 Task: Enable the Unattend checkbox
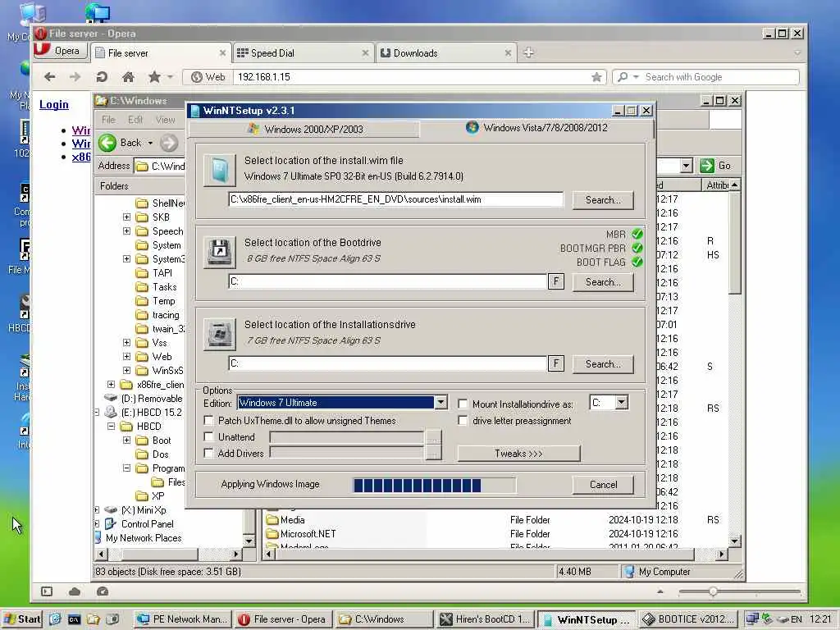pos(209,437)
